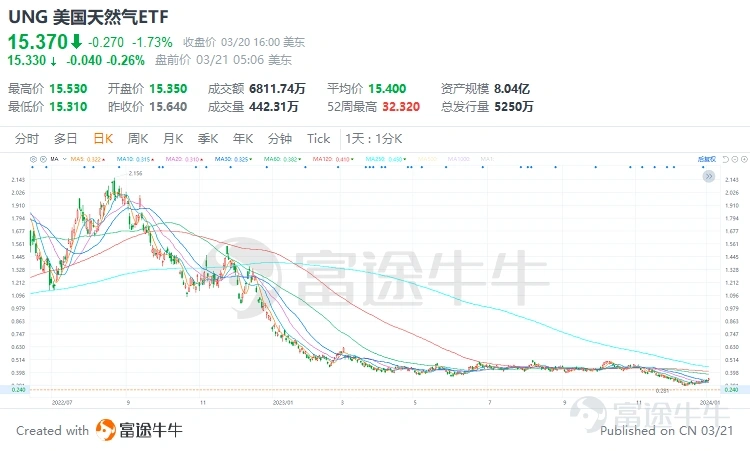Open the Tick chart tab
Image resolution: width=750 pixels, height=451 pixels.
point(319,139)
